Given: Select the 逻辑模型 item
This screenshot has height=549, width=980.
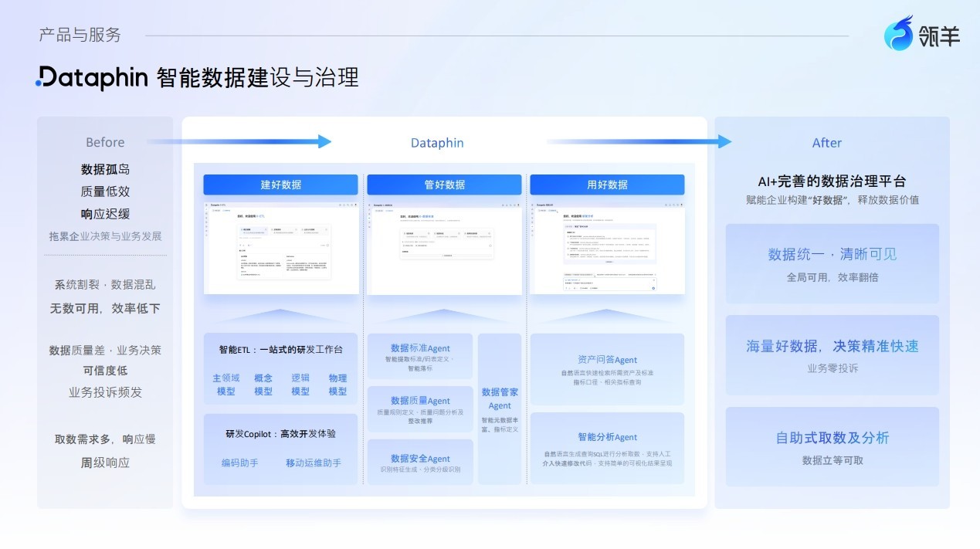Looking at the screenshot, I should tap(300, 385).
